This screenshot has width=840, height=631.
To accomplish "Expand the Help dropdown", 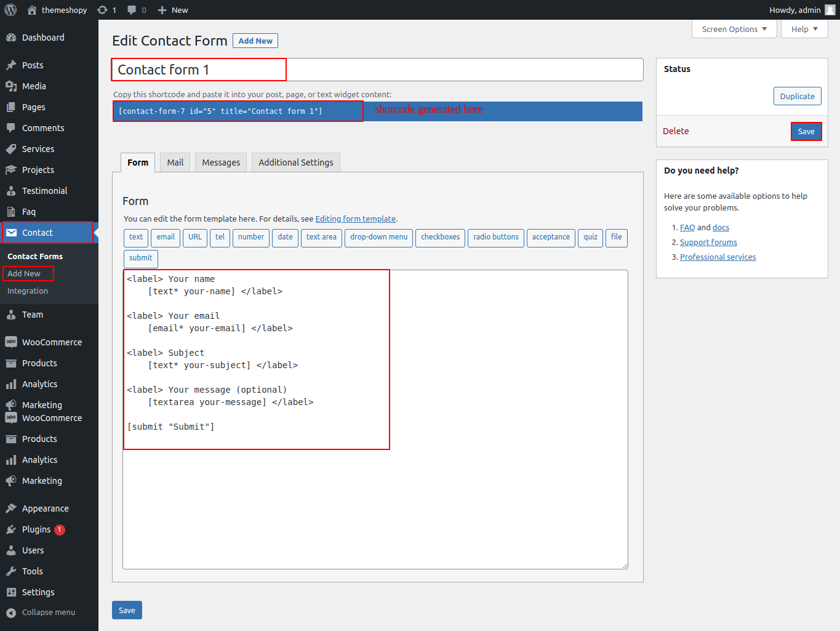I will coord(804,29).
